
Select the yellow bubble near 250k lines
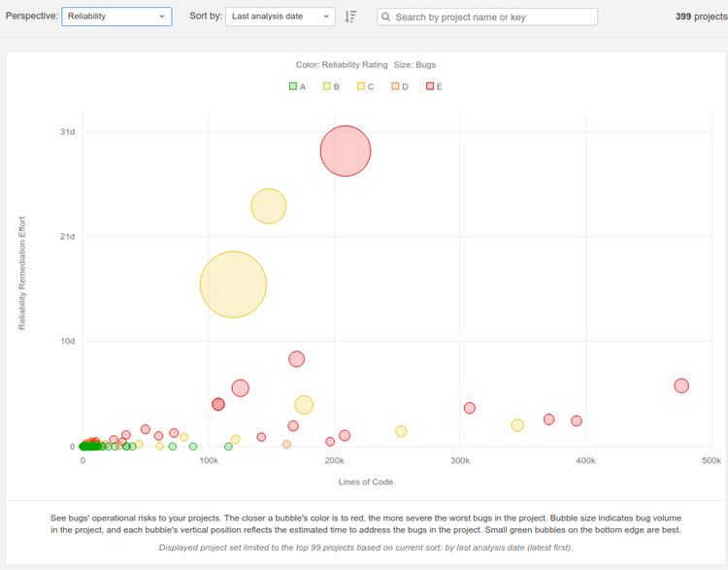[x=401, y=431]
